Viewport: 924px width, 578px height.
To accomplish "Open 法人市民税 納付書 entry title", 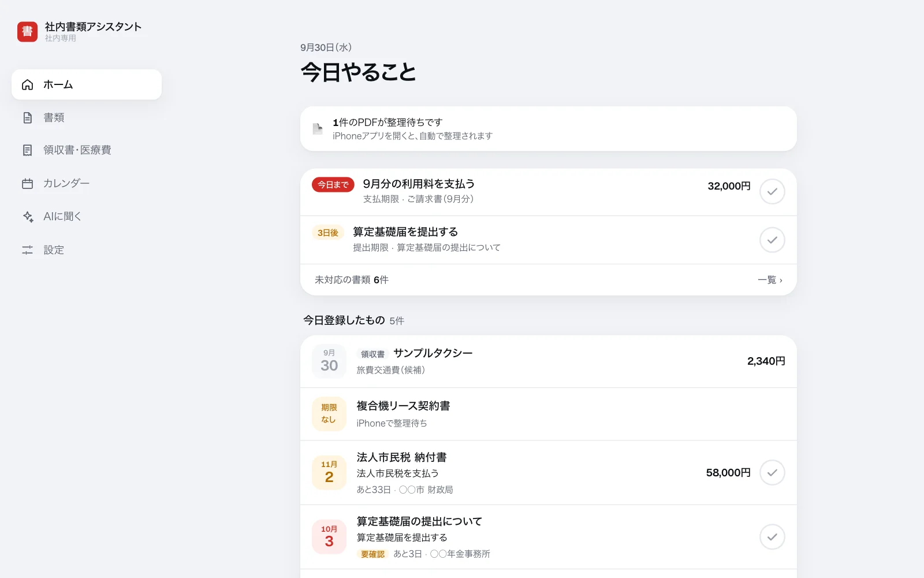I will coord(402,457).
